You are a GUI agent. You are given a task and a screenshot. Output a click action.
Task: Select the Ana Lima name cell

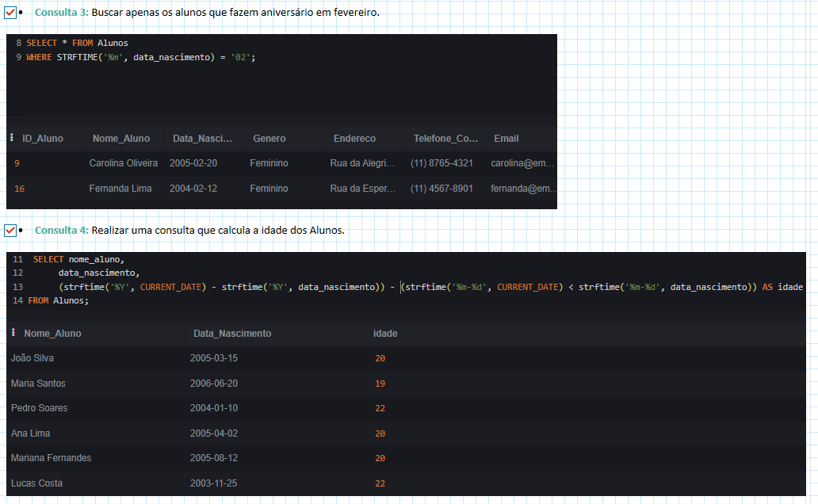[30, 433]
